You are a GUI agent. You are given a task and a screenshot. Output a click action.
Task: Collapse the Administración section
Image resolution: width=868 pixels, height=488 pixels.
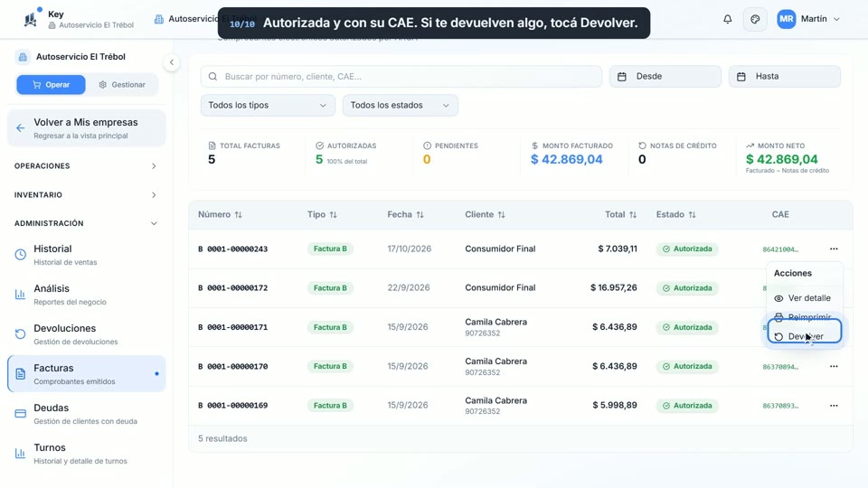(x=86, y=223)
